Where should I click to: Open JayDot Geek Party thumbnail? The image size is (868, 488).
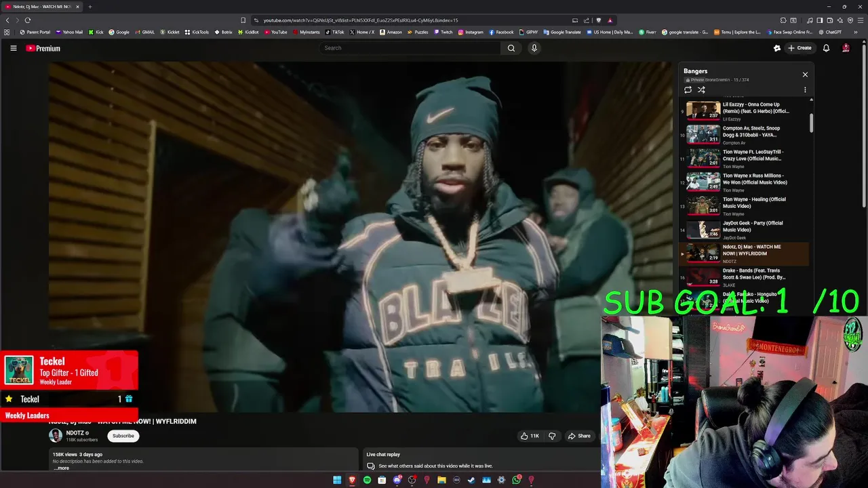pos(703,229)
